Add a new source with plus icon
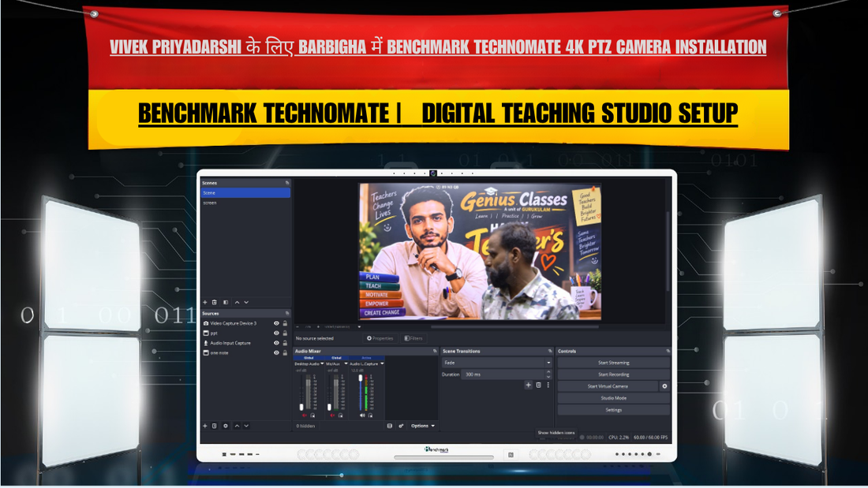This screenshot has height=488, width=868. (205, 426)
